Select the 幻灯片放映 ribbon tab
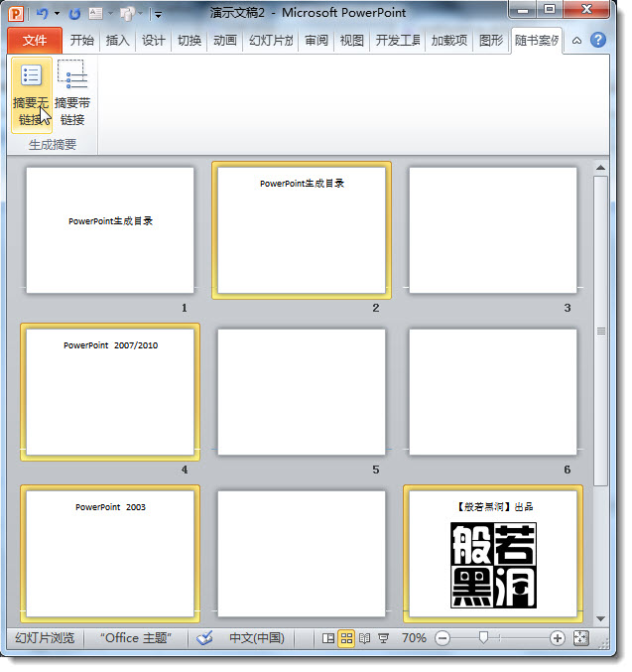This screenshot has height=672, width=632. [x=271, y=41]
